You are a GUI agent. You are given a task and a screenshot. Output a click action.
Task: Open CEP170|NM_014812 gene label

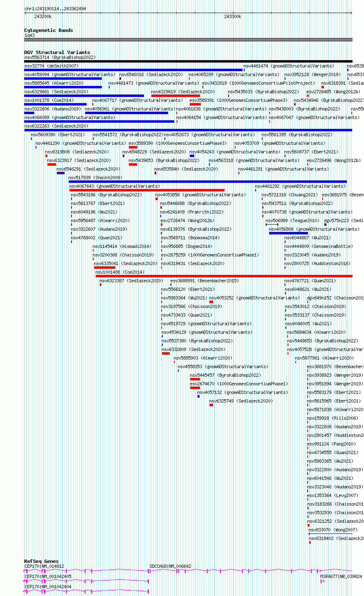44,566
